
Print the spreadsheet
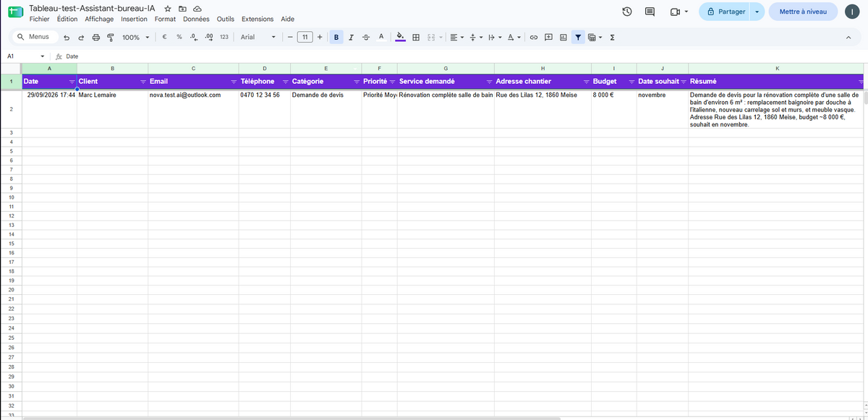tap(96, 37)
